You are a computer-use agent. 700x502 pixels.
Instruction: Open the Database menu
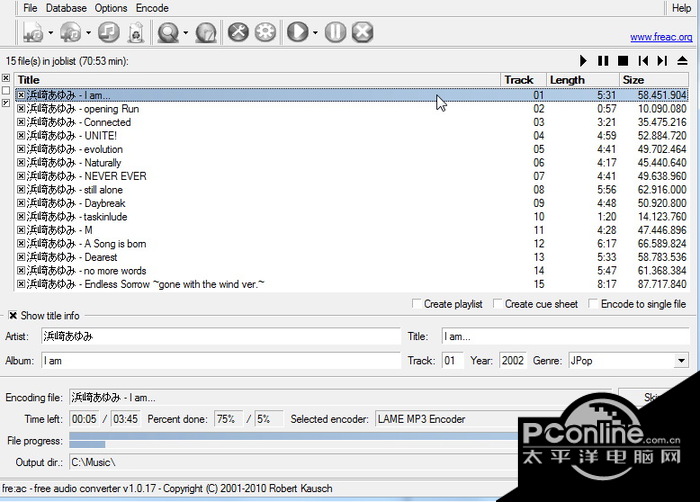click(66, 8)
